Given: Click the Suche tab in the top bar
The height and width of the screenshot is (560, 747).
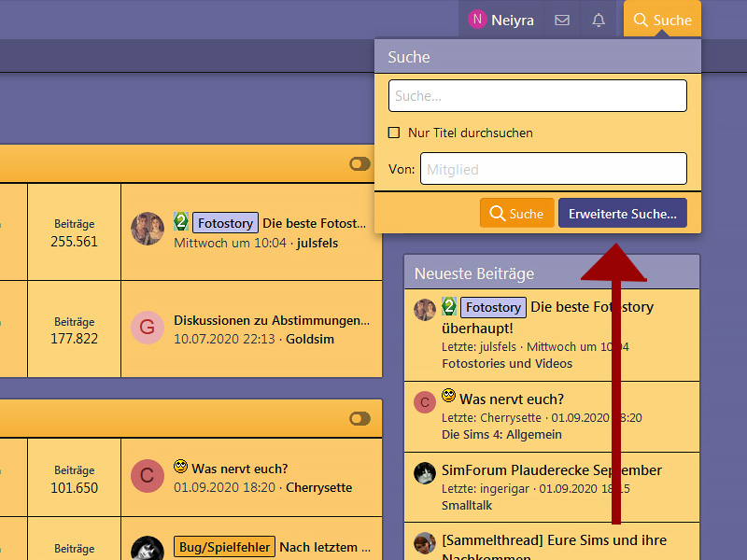Looking at the screenshot, I should click(662, 20).
